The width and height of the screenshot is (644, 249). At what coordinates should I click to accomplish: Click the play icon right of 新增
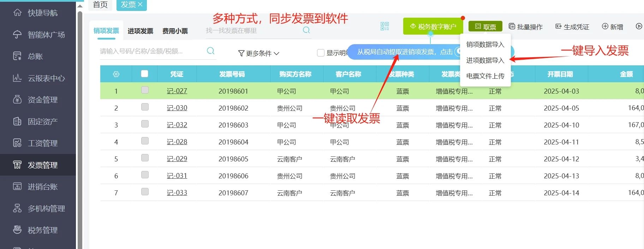(639, 26)
